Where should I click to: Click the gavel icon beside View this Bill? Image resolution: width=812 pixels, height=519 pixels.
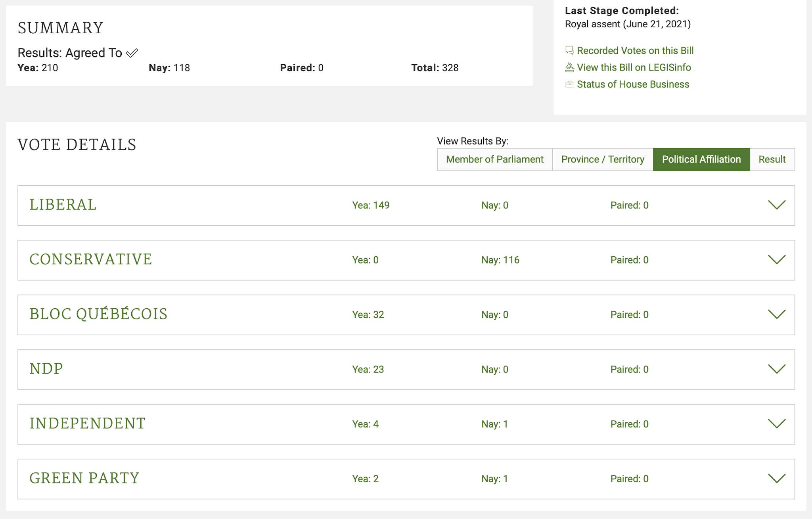tap(569, 67)
